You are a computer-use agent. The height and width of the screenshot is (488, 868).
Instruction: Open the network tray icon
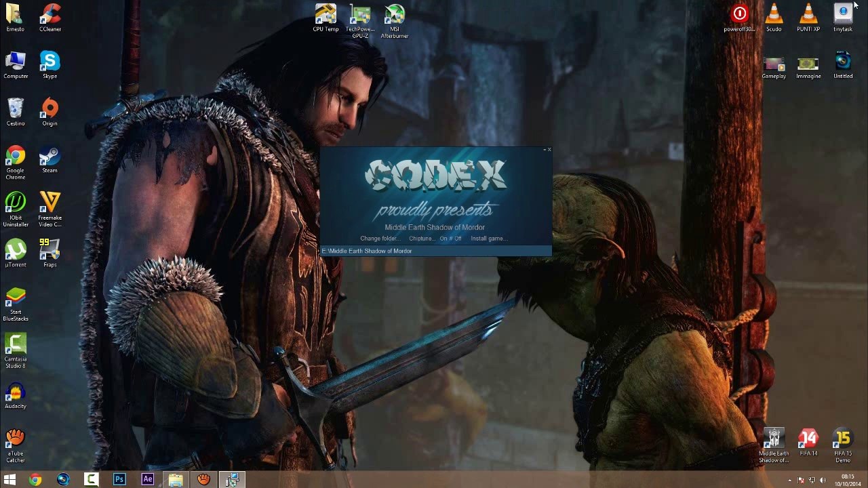point(812,481)
